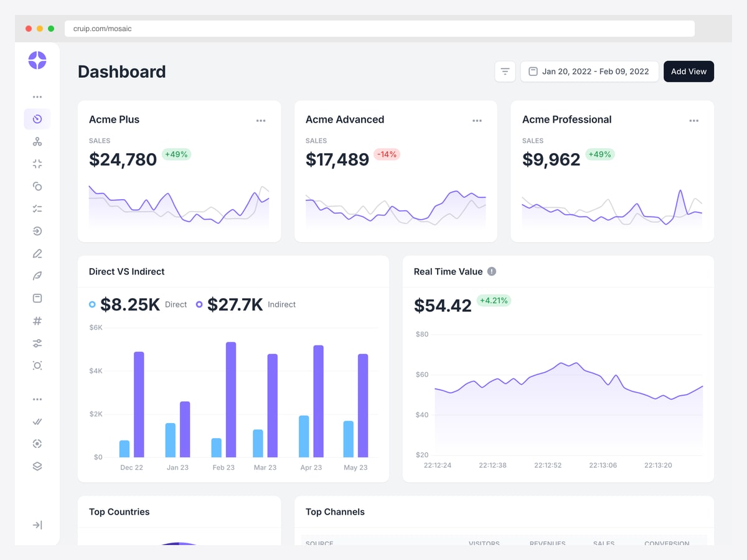747x560 pixels.
Task: Click the Acme Plus sparkline chart
Action: (179, 205)
